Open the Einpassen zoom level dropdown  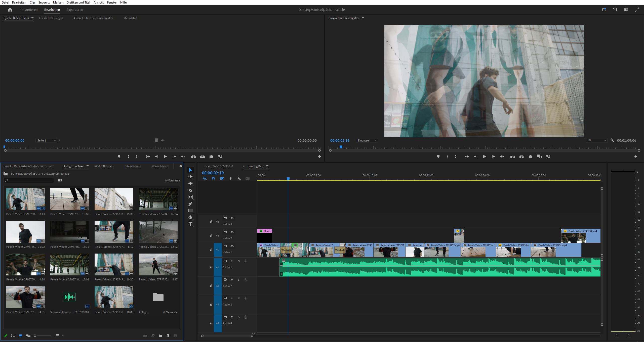(x=367, y=140)
